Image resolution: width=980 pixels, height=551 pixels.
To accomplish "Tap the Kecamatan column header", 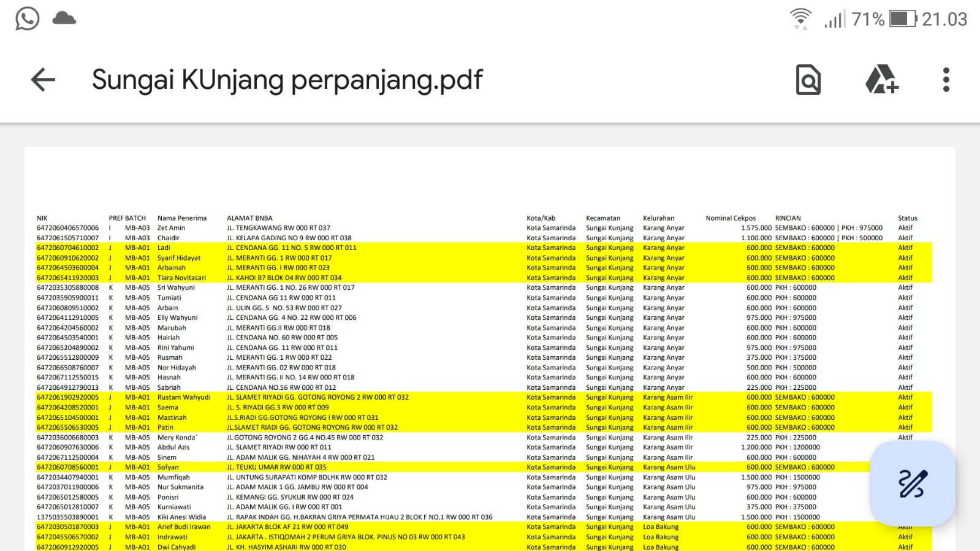I will (603, 218).
